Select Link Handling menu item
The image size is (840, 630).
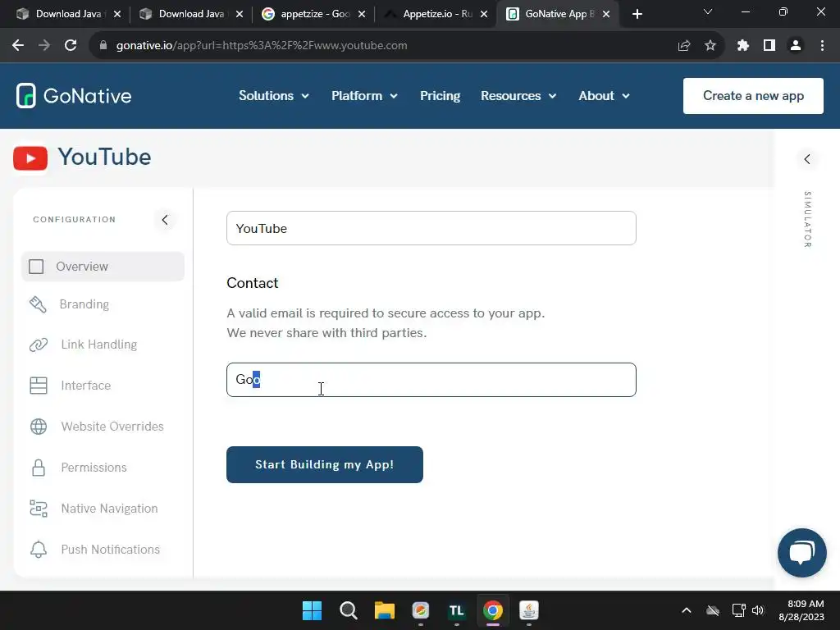[98, 345]
